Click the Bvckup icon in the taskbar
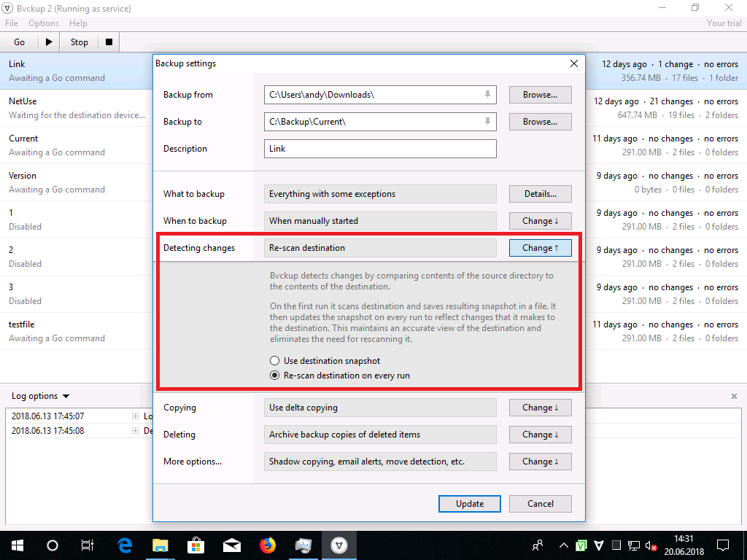747x560 pixels. (x=339, y=545)
